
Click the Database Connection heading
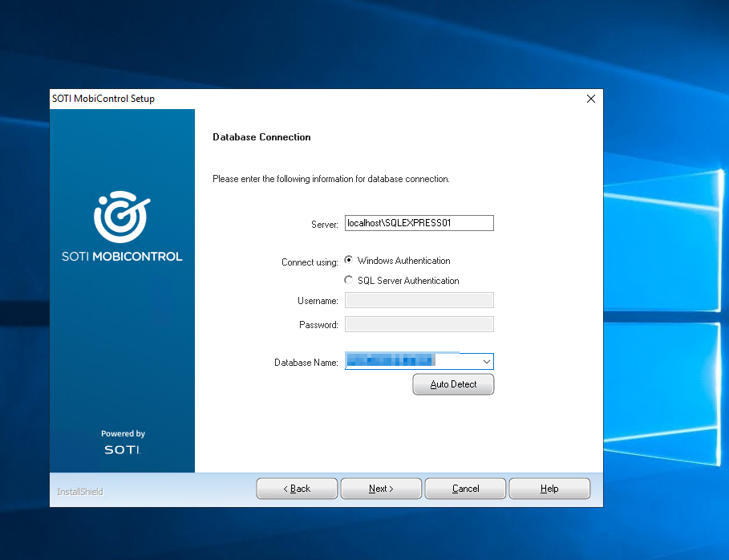[x=261, y=137]
